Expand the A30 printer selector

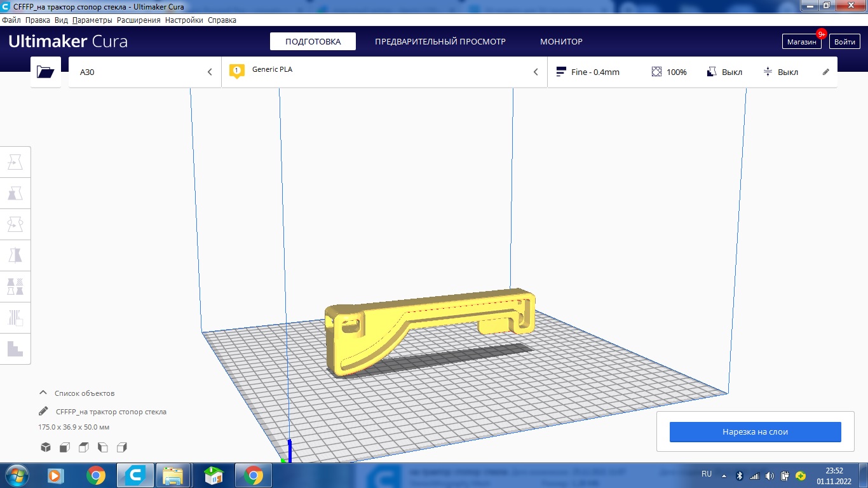(x=145, y=72)
